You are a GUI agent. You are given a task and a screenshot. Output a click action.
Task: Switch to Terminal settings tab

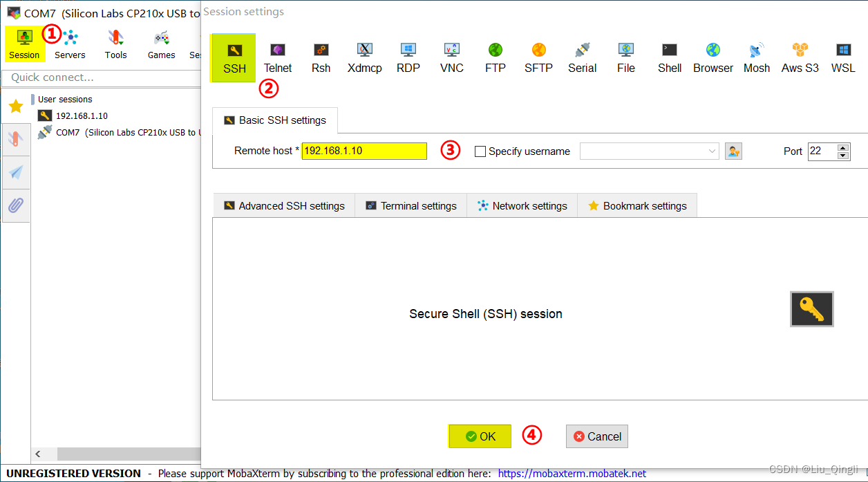[x=411, y=205]
